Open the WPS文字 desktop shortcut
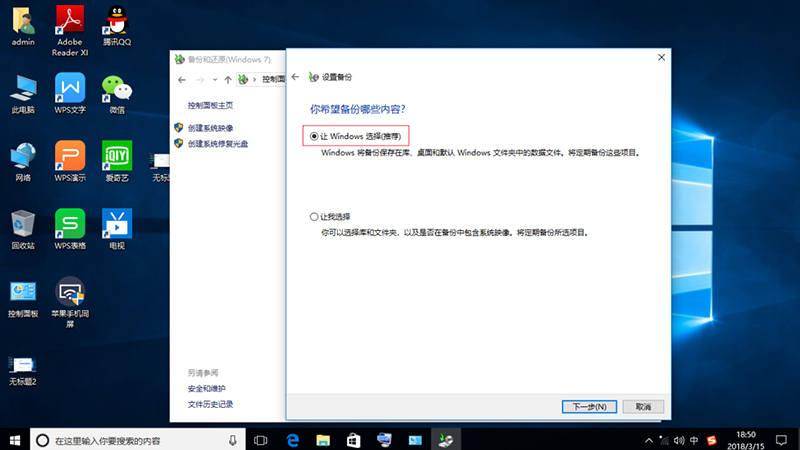This screenshot has width=800, height=450. (70, 93)
